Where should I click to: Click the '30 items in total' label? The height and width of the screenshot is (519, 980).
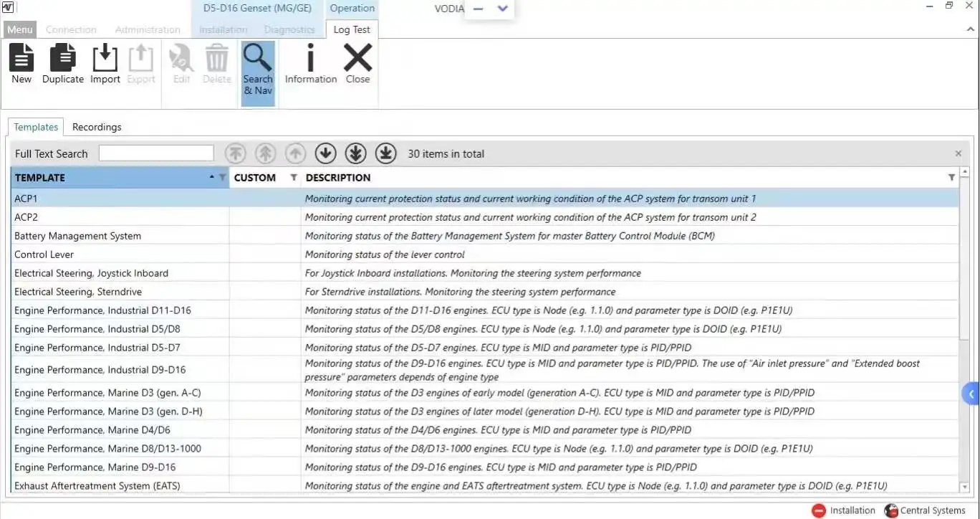coord(446,153)
